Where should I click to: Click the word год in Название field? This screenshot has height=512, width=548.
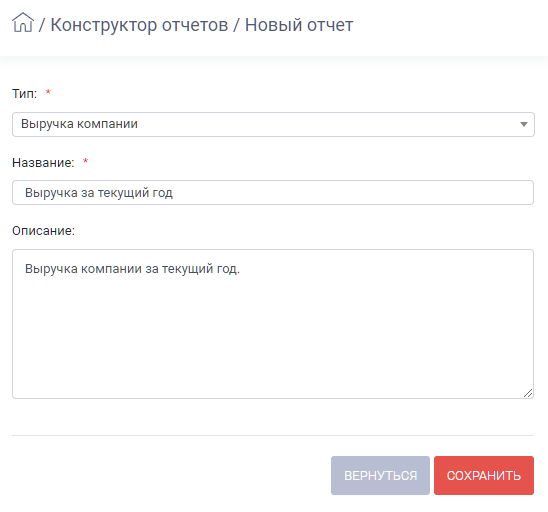pos(163,193)
